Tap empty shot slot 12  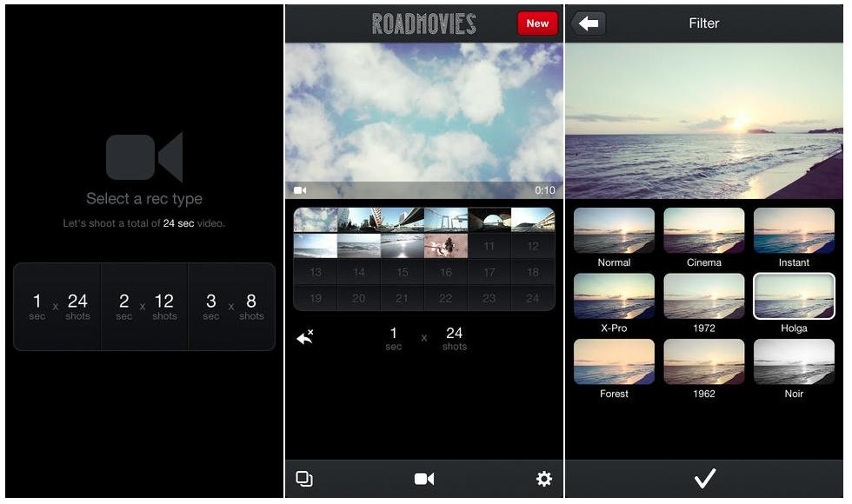pyautogui.click(x=533, y=246)
